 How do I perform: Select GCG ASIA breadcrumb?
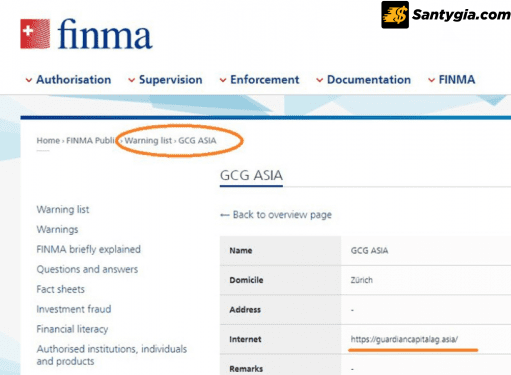[197, 141]
